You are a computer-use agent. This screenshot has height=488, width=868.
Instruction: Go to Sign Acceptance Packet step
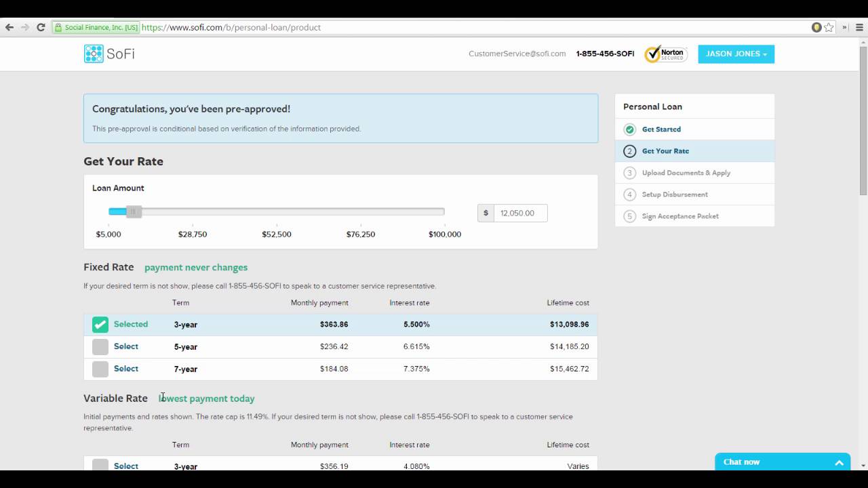point(680,216)
